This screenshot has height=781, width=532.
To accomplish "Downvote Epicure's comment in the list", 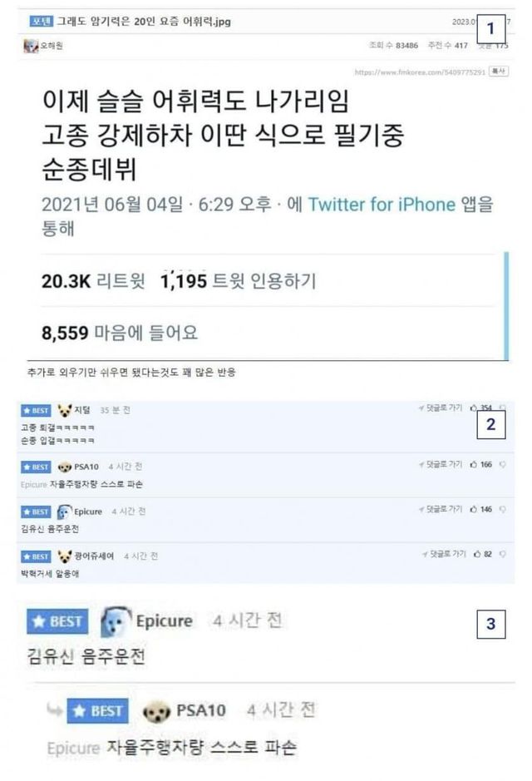I will pos(503,510).
